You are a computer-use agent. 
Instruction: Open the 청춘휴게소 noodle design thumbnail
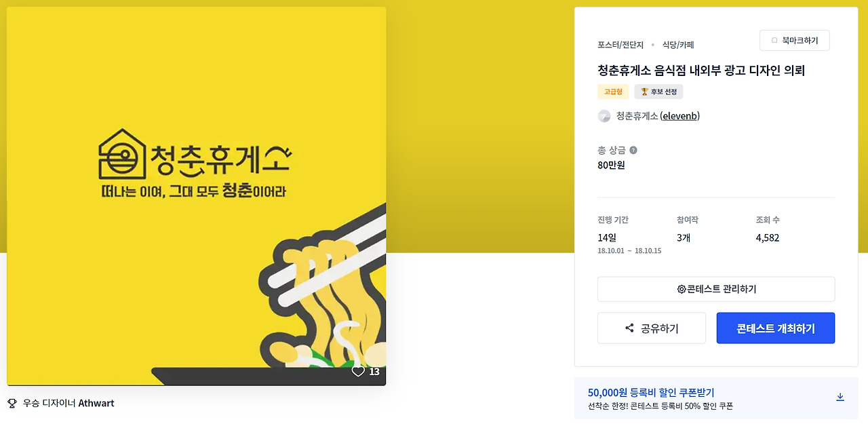(x=197, y=196)
